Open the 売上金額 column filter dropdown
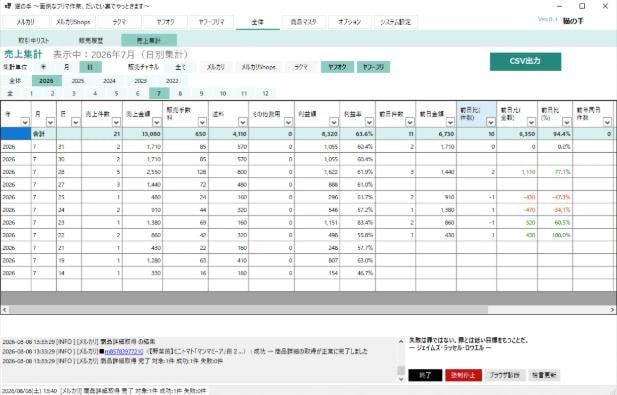Viewport: 617px width, 395px height. (157, 122)
